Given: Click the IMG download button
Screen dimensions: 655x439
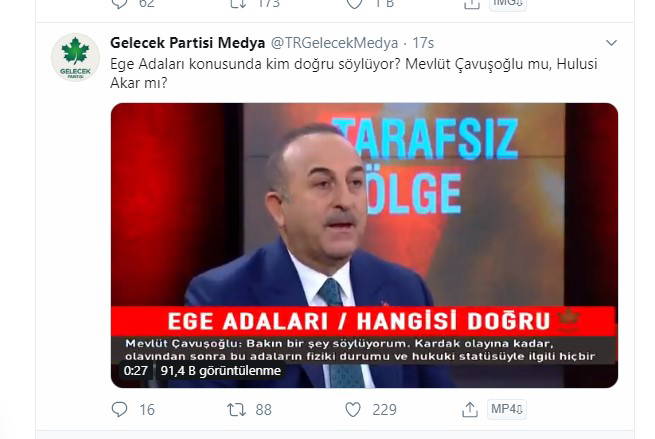Looking at the screenshot, I should 508,3.
